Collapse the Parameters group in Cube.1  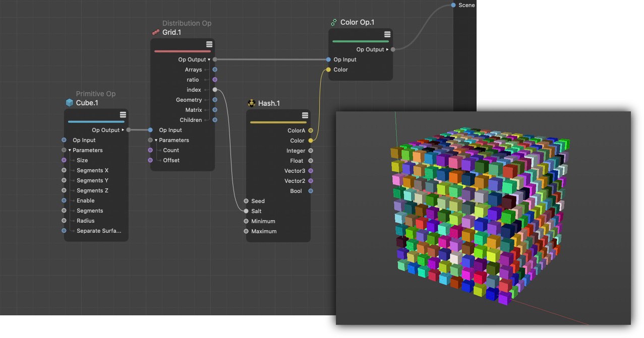(70, 150)
